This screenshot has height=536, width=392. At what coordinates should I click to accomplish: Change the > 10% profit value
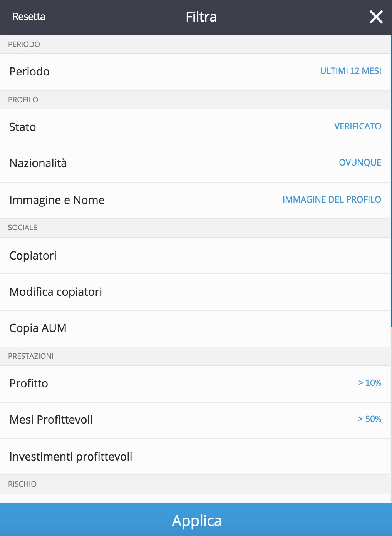click(369, 383)
